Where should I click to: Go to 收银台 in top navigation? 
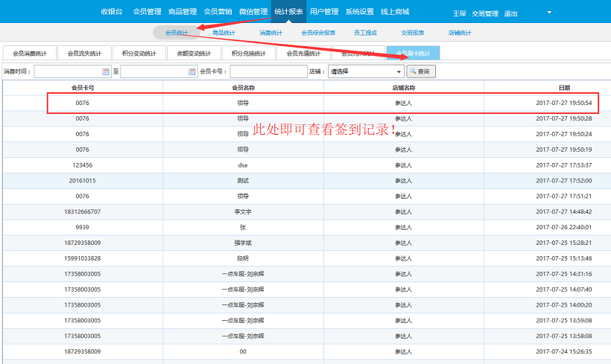(112, 12)
